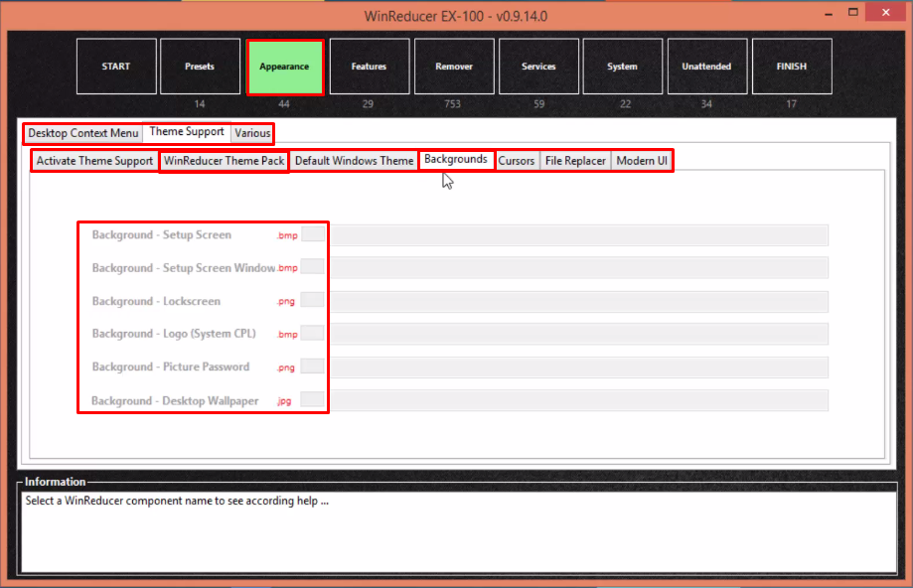Screen dimensions: 913x588
Task: Toggle checkbox for Setup Screen Window background
Action: (313, 266)
